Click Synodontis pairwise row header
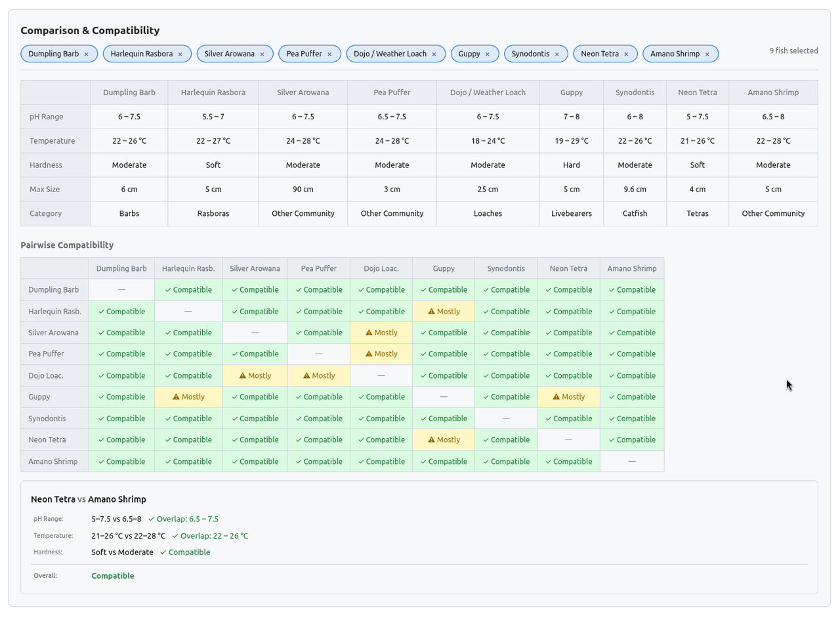This screenshot has height=618, width=840. click(55, 419)
